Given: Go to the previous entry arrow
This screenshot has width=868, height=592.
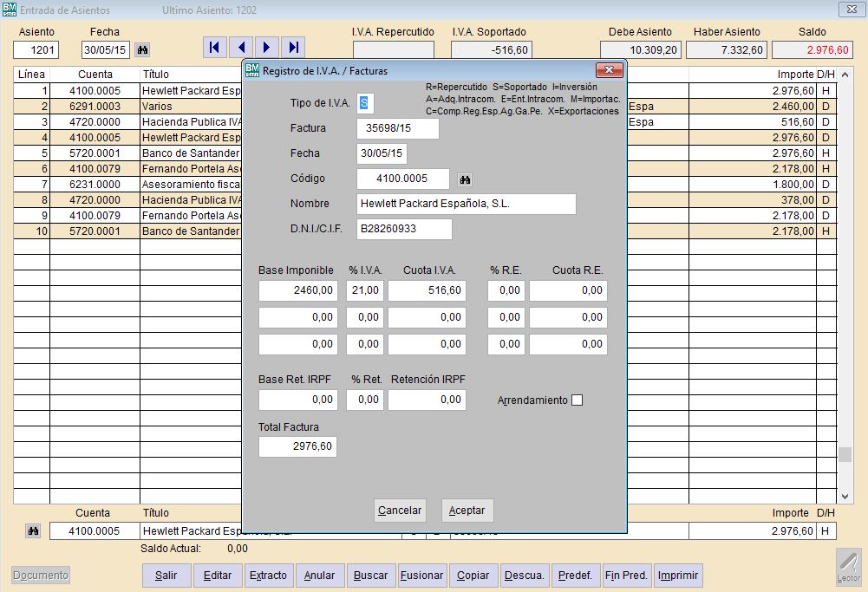Looking at the screenshot, I should pos(241,48).
